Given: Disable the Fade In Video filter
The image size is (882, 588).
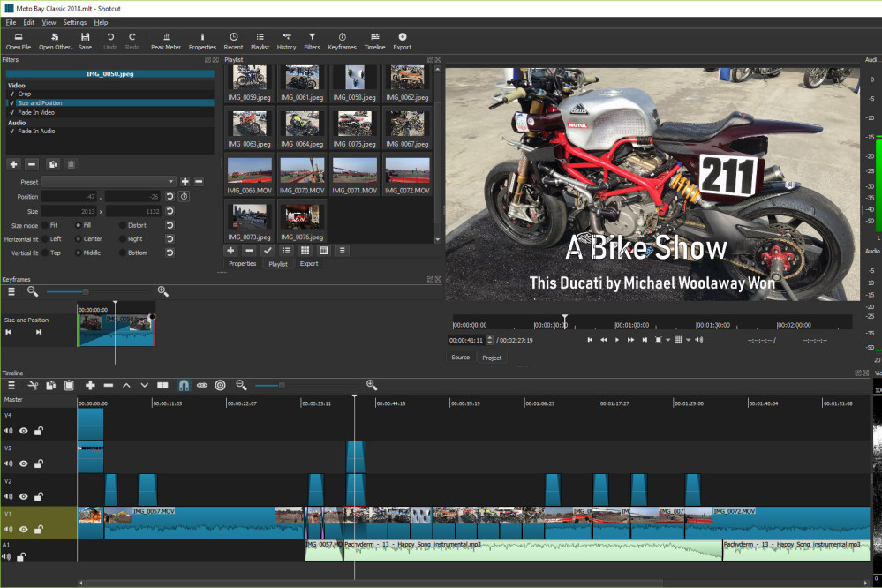Looking at the screenshot, I should [11, 112].
